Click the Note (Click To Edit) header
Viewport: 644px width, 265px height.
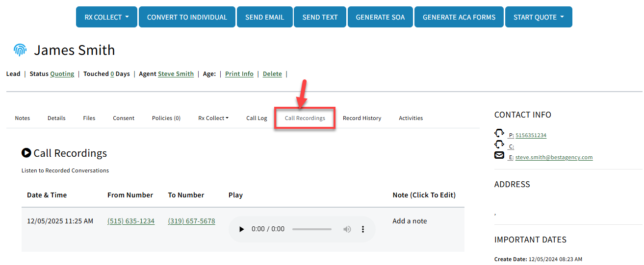(424, 195)
